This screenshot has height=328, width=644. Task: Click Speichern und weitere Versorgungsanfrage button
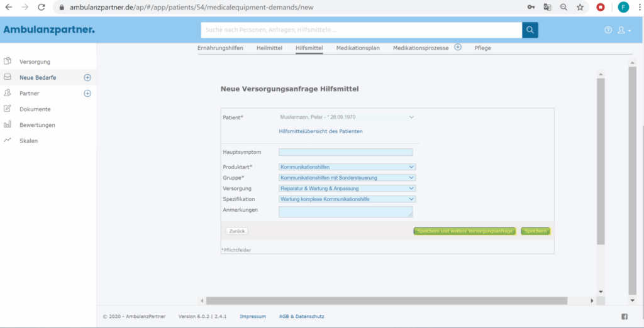pos(465,231)
